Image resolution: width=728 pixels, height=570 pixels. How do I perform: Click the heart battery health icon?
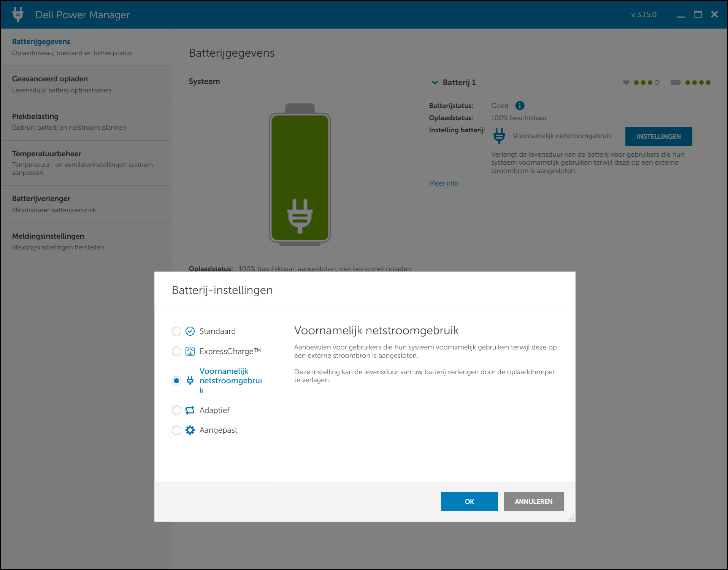626,83
